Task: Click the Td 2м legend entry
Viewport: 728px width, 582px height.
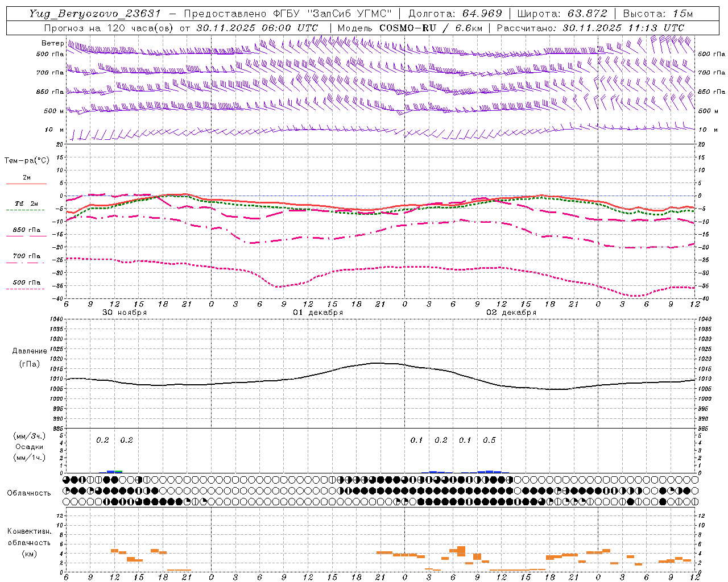Action: pyautogui.click(x=26, y=203)
